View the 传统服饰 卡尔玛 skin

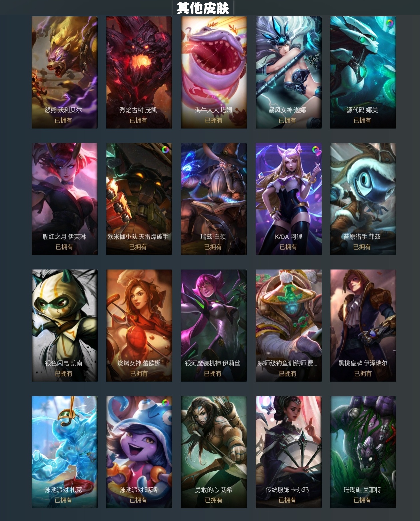tap(289, 452)
